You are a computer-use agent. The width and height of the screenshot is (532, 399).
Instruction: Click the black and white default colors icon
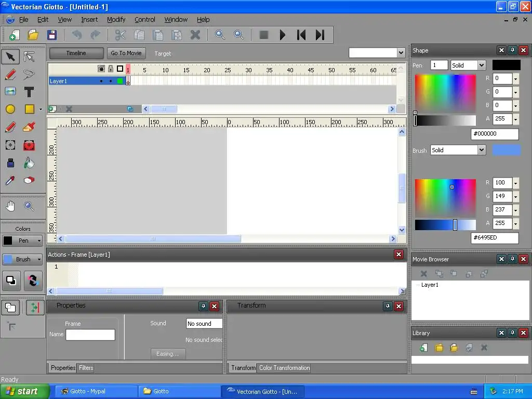click(x=11, y=281)
